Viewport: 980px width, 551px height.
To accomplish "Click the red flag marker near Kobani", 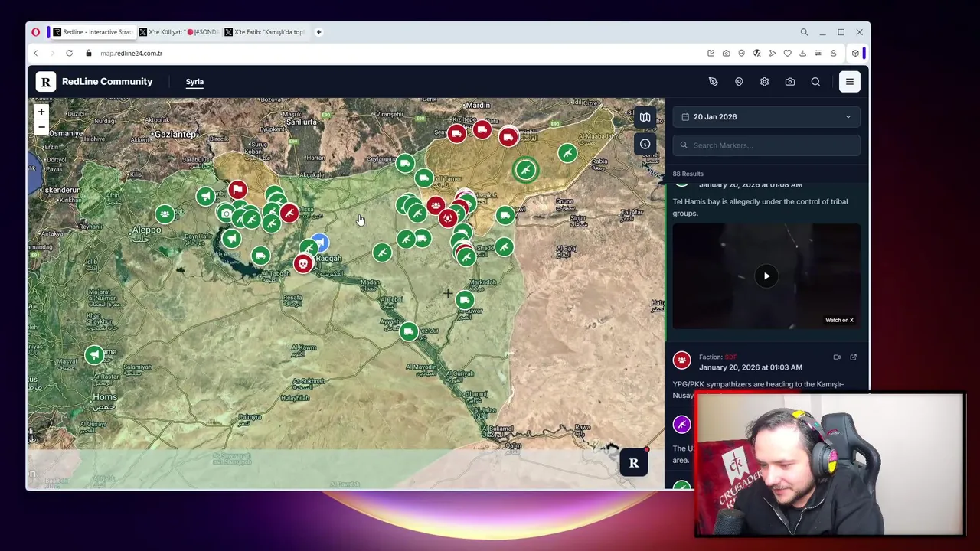I will click(x=237, y=189).
